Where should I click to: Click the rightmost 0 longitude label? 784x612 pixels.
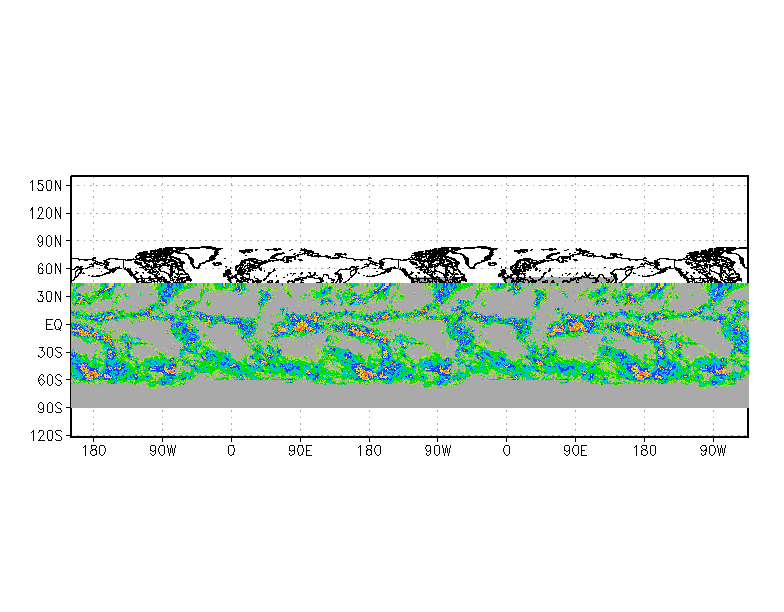pyautogui.click(x=506, y=451)
